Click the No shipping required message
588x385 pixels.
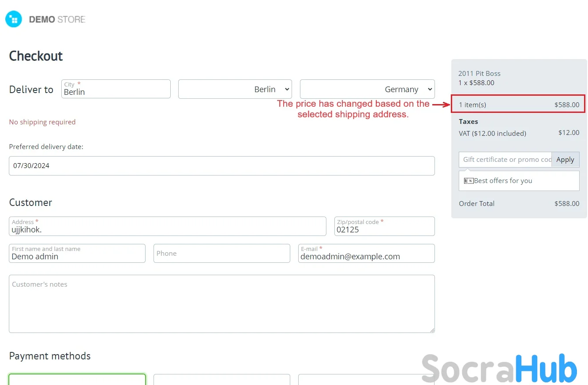(42, 122)
